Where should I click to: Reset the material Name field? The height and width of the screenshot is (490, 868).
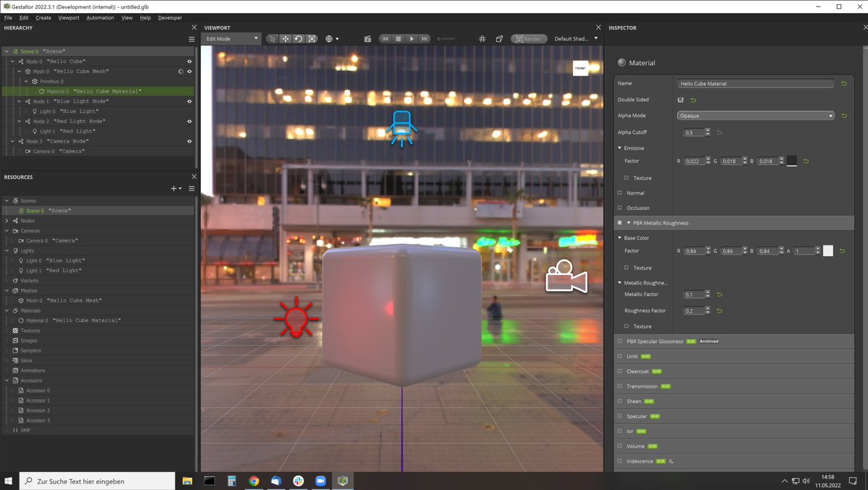coord(843,83)
